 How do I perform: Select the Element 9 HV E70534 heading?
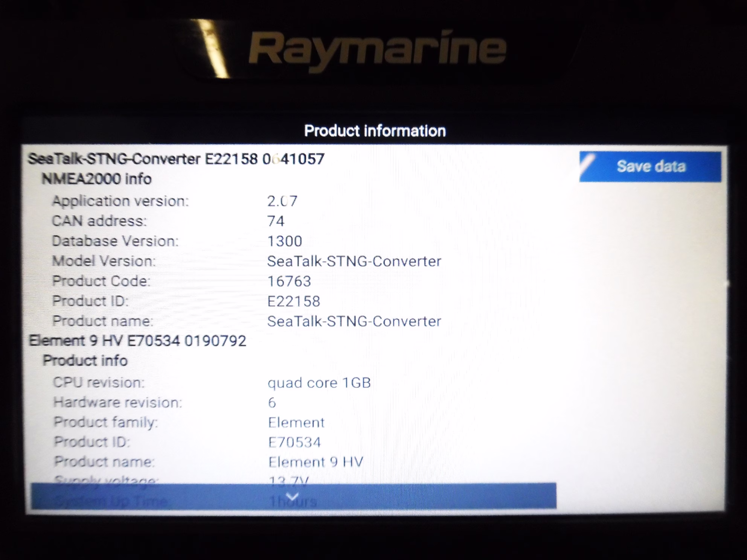coord(138,341)
